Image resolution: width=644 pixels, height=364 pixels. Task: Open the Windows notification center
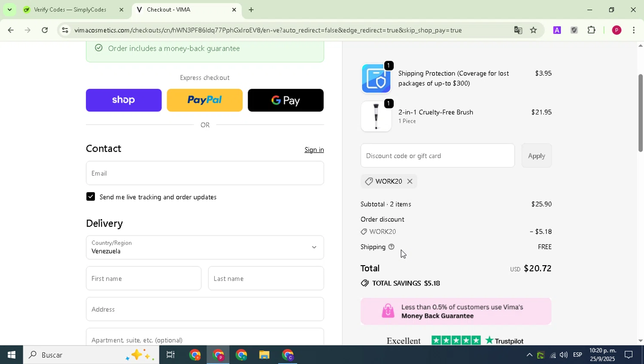point(629,355)
